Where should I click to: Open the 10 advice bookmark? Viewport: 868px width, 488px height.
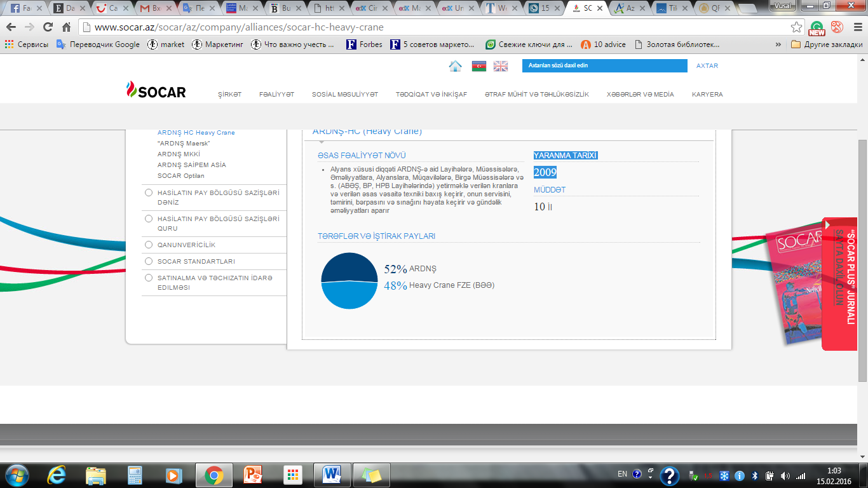pyautogui.click(x=603, y=44)
